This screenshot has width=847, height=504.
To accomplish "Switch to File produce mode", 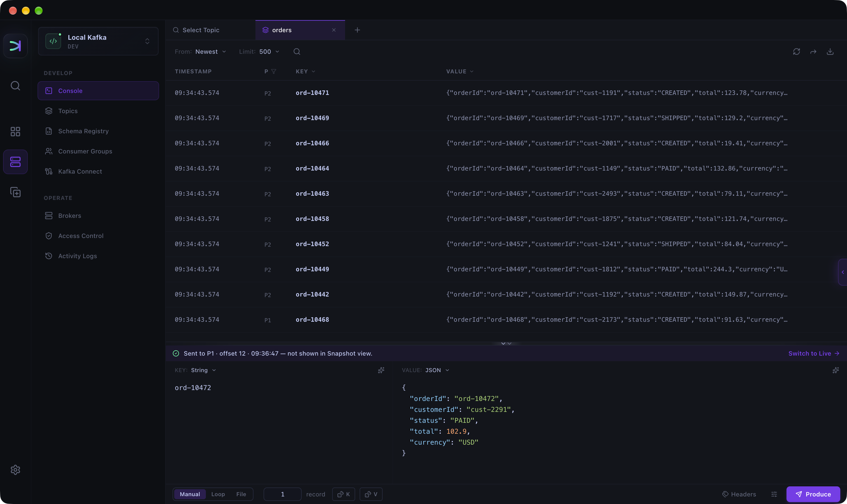I will tap(241, 494).
